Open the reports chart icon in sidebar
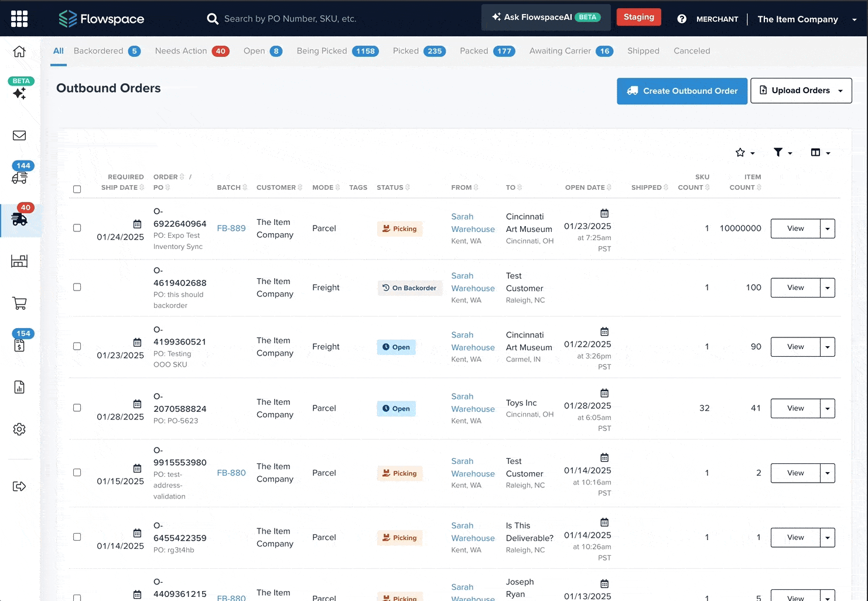The height and width of the screenshot is (601, 868). (x=19, y=387)
